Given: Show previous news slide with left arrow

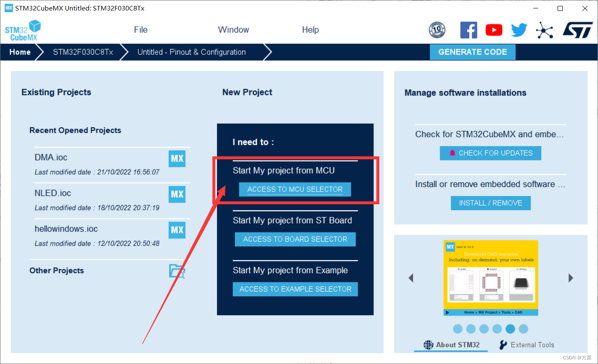Looking at the screenshot, I should 411,278.
